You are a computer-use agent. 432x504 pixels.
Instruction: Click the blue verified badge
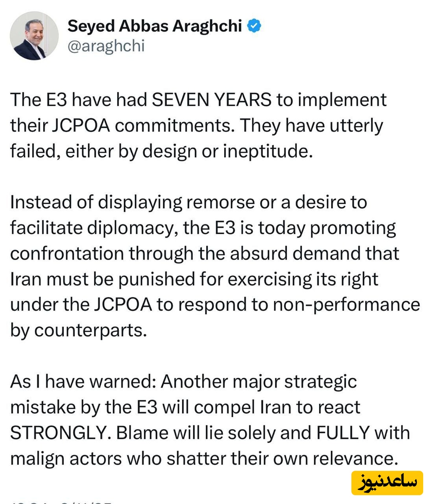point(254,26)
